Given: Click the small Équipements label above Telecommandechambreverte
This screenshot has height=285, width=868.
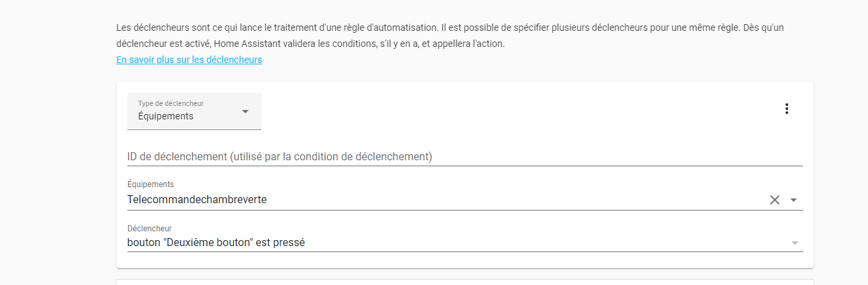Looking at the screenshot, I should point(151,184).
